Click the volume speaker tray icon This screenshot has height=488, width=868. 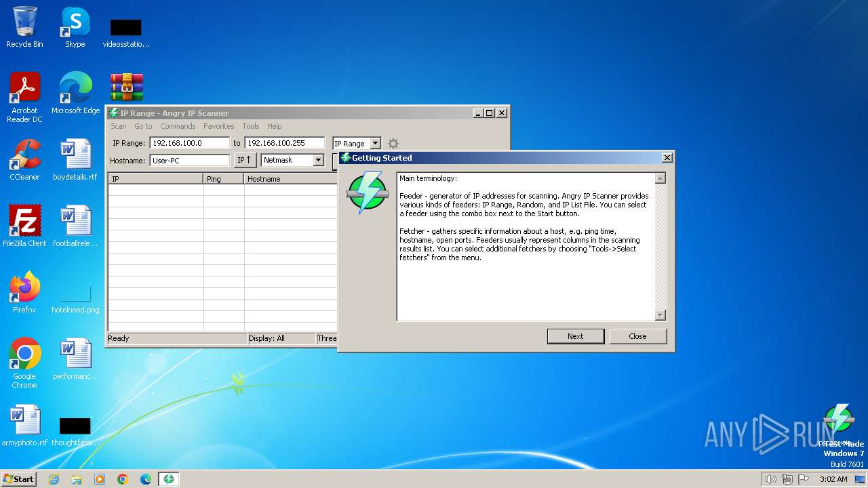[x=770, y=479]
